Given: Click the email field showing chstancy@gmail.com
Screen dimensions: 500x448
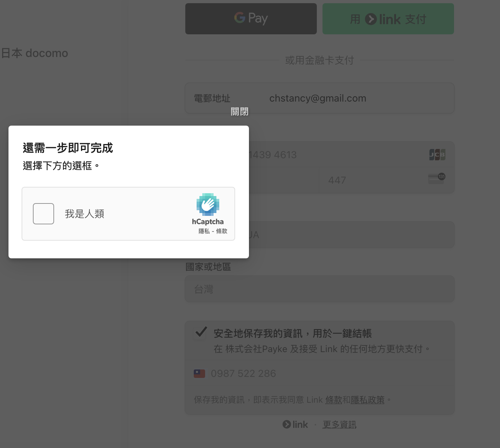Looking at the screenshot, I should click(x=320, y=98).
